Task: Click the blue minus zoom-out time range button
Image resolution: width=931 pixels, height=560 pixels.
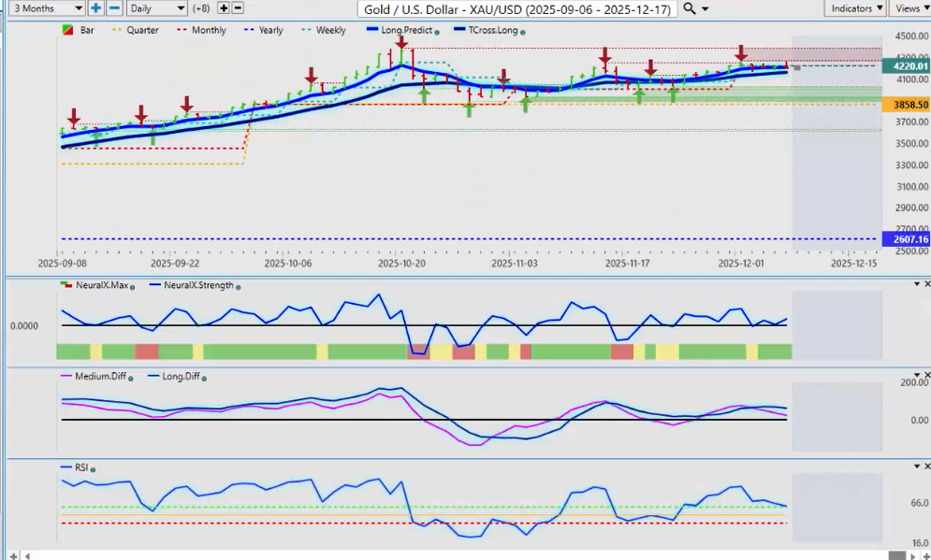Action: point(113,8)
